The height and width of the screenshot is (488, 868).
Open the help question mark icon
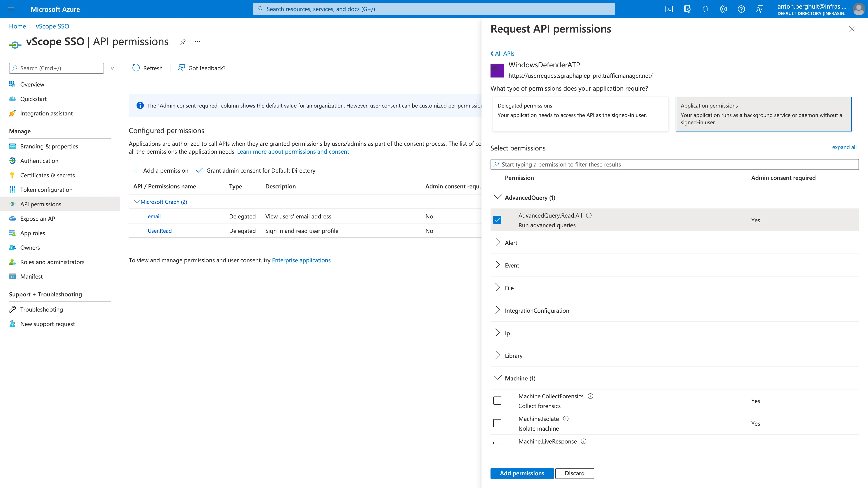click(x=741, y=9)
